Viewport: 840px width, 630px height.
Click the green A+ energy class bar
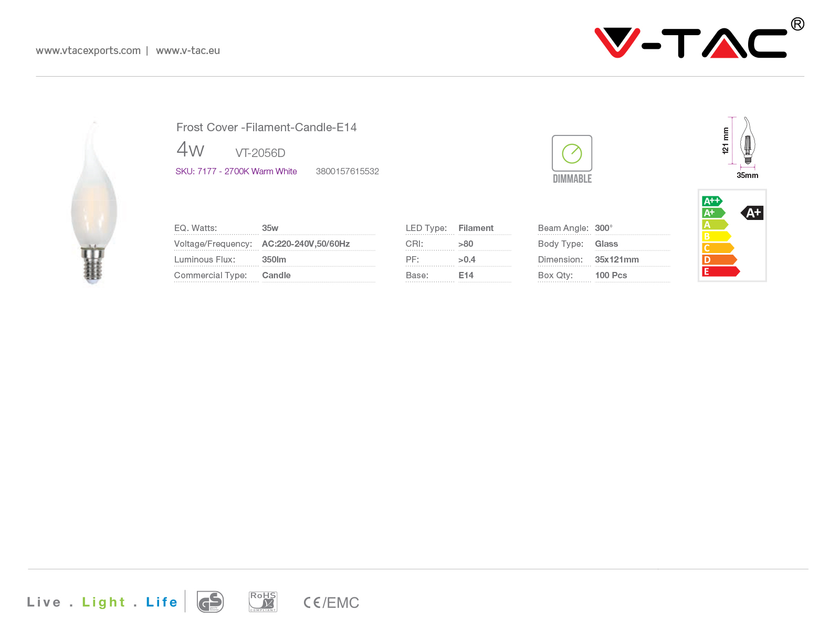713,213
